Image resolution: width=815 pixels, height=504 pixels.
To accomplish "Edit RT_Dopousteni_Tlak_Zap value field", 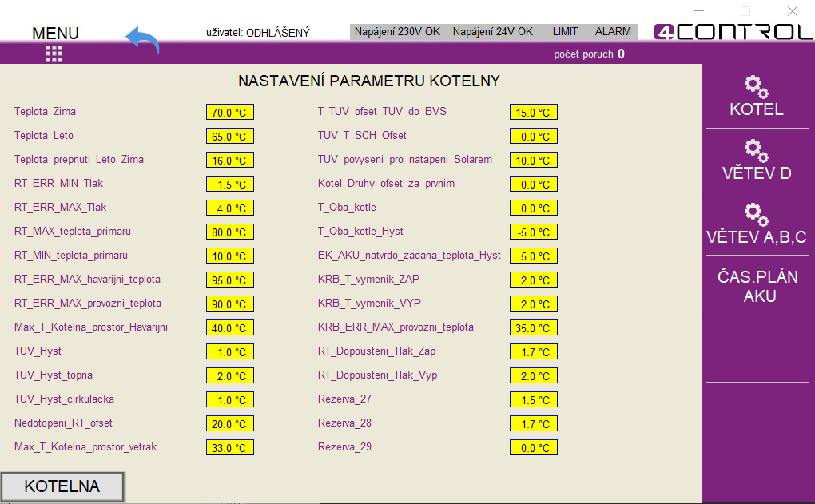I will coord(533,351).
